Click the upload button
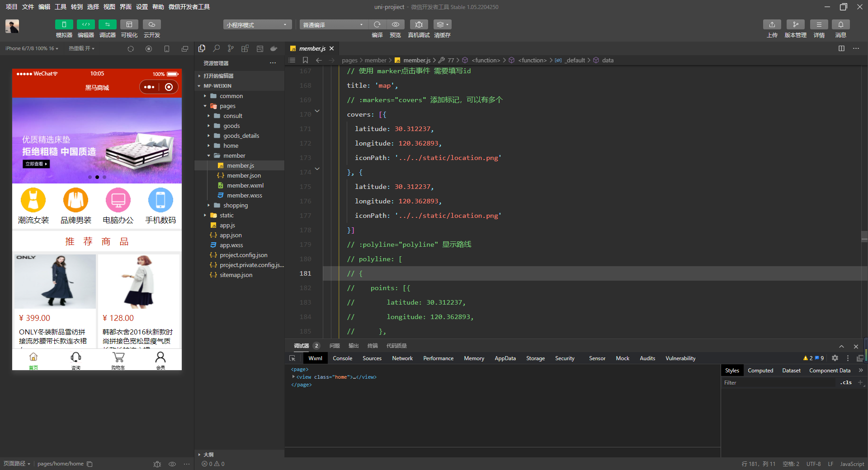Viewport: 868px width, 470px height. pos(772,24)
